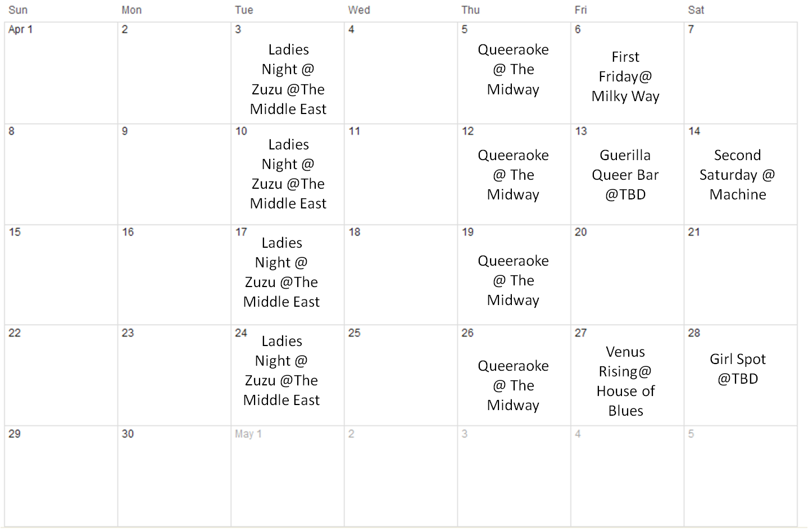Select First Friday @ Milky Way event

pos(625,76)
